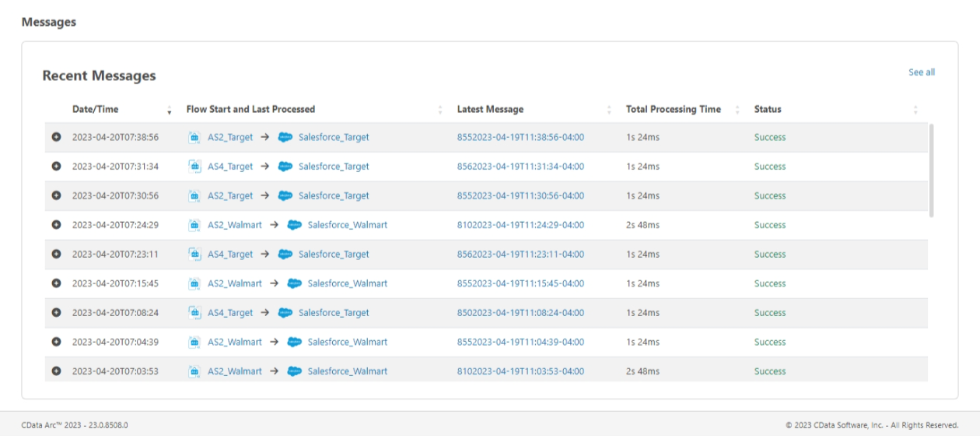Viewport: 980px width, 436px height.
Task: Expand the 07:38:56 message row
Action: [x=56, y=137]
